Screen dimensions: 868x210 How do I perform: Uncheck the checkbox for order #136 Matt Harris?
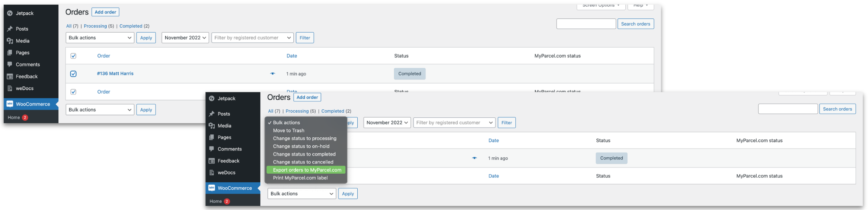click(x=73, y=74)
